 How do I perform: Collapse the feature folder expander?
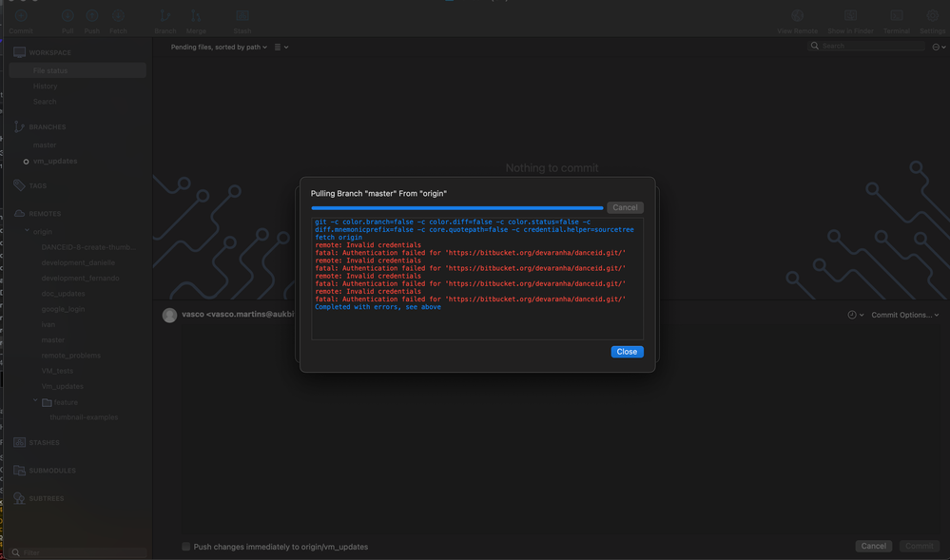(35, 401)
